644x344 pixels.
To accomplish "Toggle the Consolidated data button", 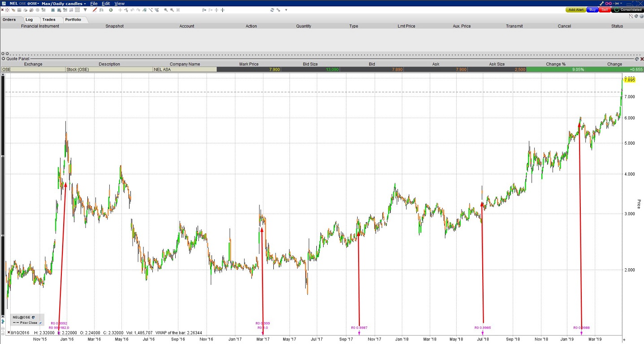I will click(628, 9).
